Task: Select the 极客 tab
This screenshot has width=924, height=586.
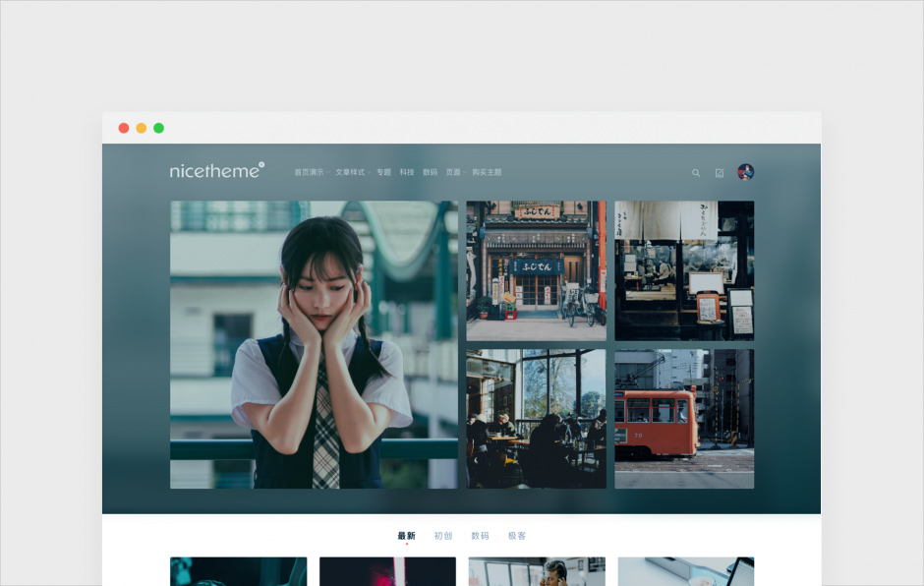Action: pyautogui.click(x=517, y=536)
